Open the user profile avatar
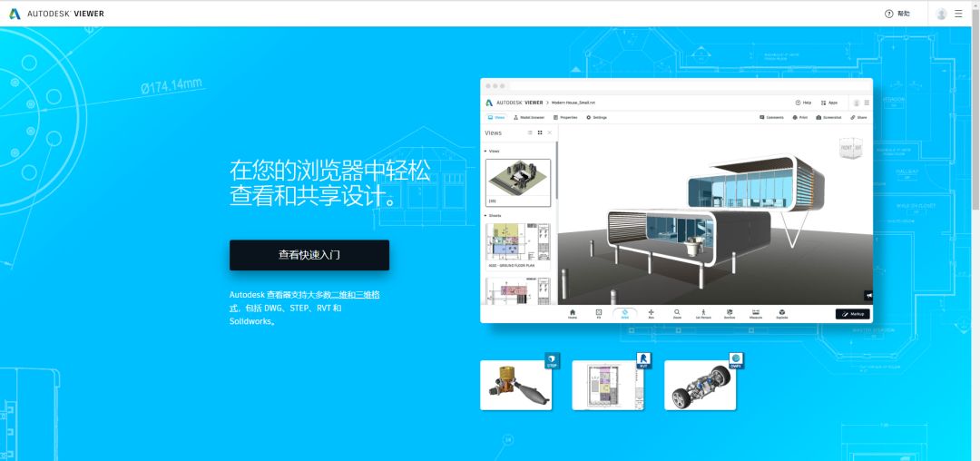The image size is (980, 461). (941, 14)
